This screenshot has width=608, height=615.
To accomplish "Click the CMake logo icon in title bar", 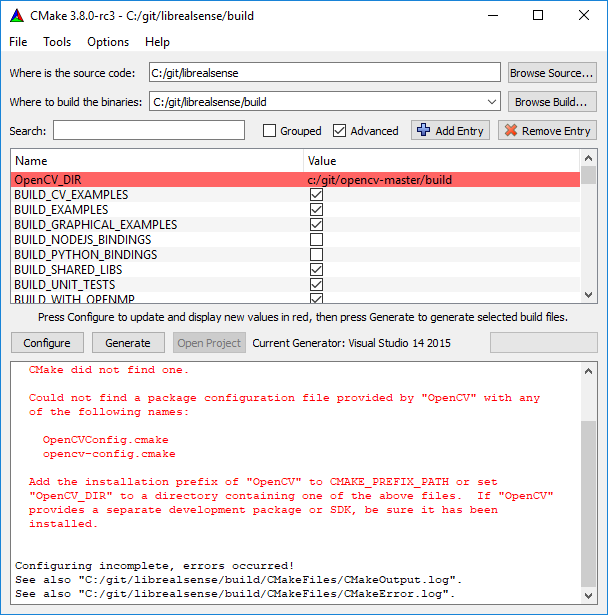I will tap(17, 15).
